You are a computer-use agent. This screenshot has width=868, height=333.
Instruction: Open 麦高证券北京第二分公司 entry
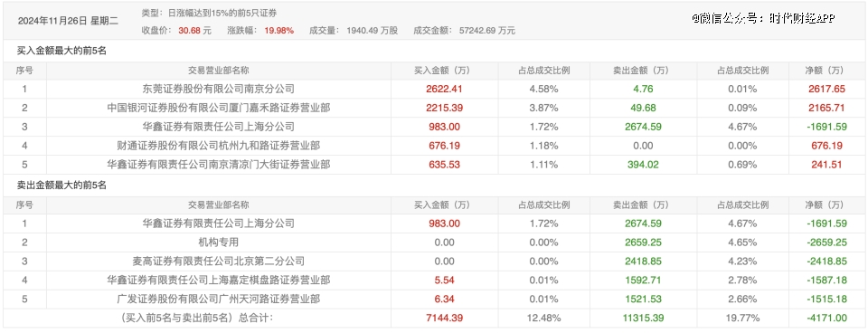point(218,262)
